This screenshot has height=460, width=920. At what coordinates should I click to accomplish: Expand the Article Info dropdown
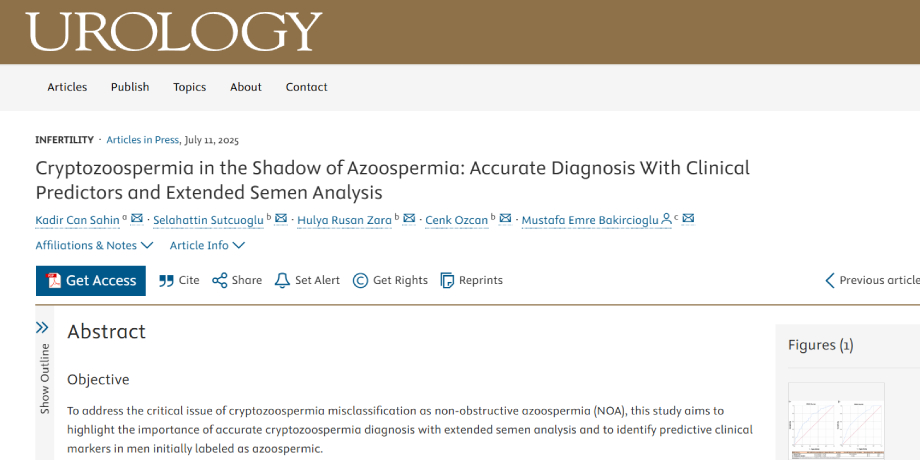click(x=207, y=245)
